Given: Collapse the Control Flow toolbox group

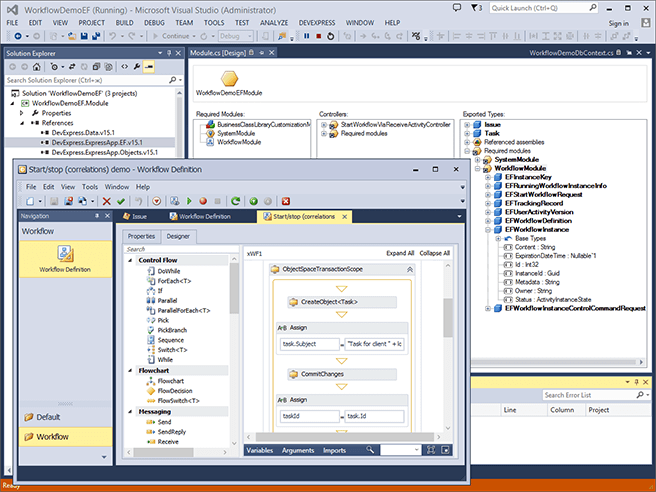Looking at the screenshot, I should coord(131,260).
